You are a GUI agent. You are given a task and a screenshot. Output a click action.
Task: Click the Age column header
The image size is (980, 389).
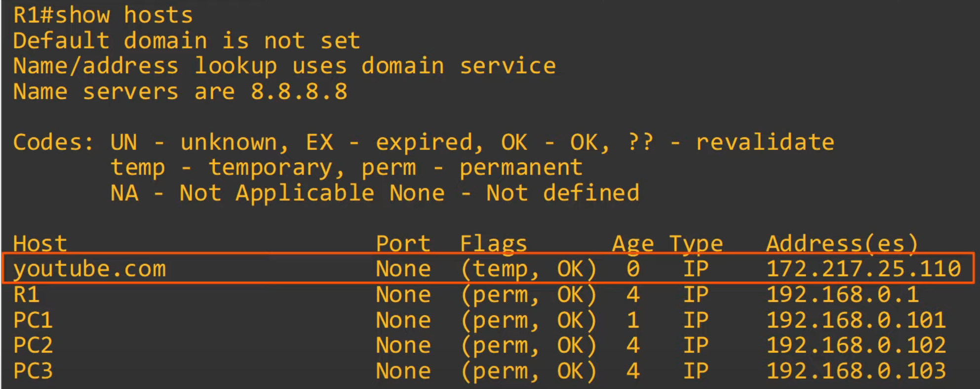coord(632,244)
